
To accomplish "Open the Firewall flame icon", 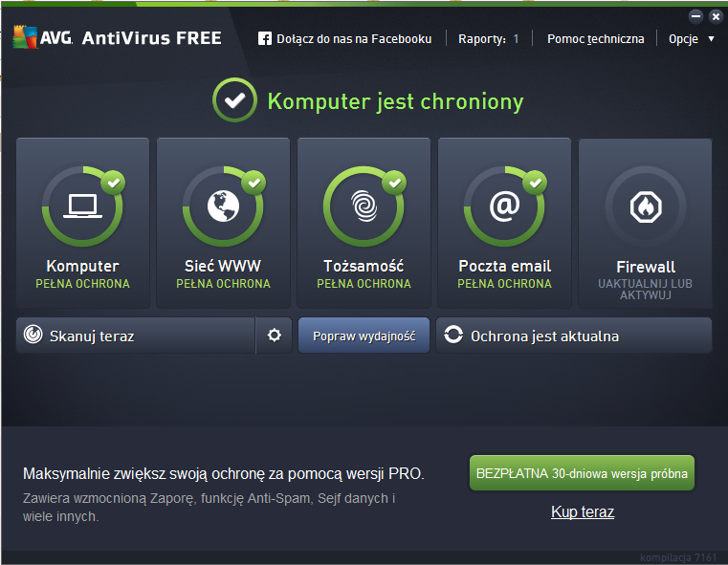I will coord(646,206).
